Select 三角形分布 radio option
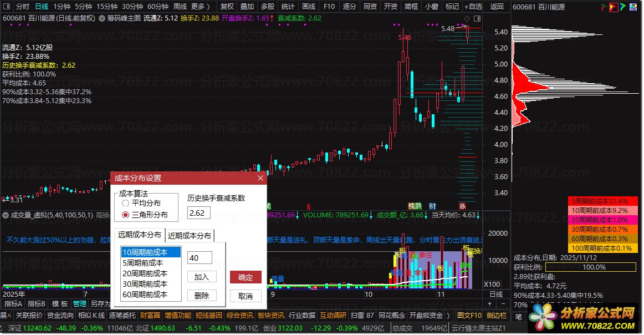This screenshot has height=335, width=644. pos(145,215)
